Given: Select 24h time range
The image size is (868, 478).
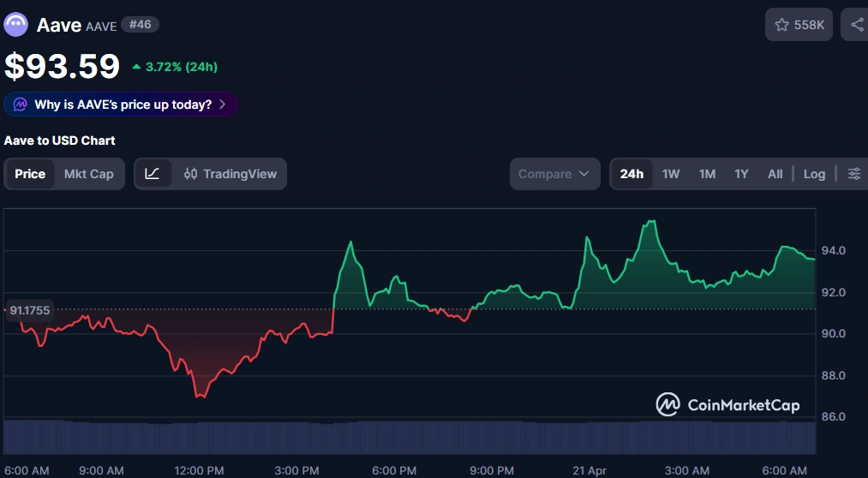Looking at the screenshot, I should (632, 174).
